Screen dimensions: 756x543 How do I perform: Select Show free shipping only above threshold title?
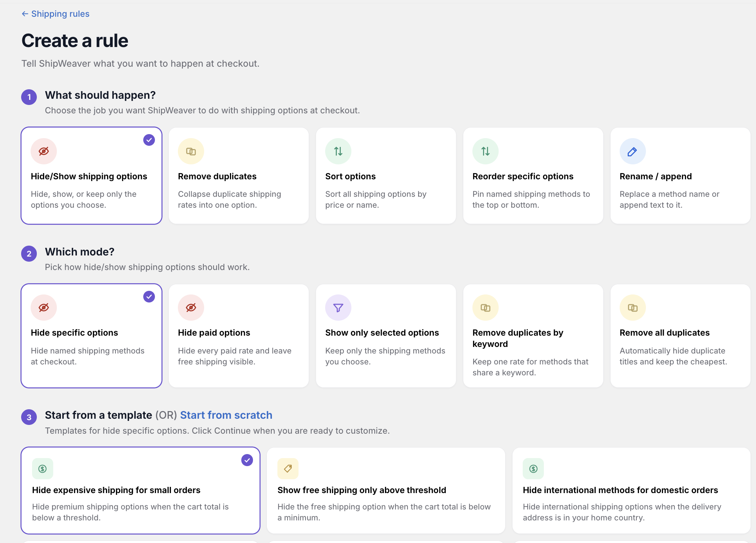pyautogui.click(x=362, y=490)
